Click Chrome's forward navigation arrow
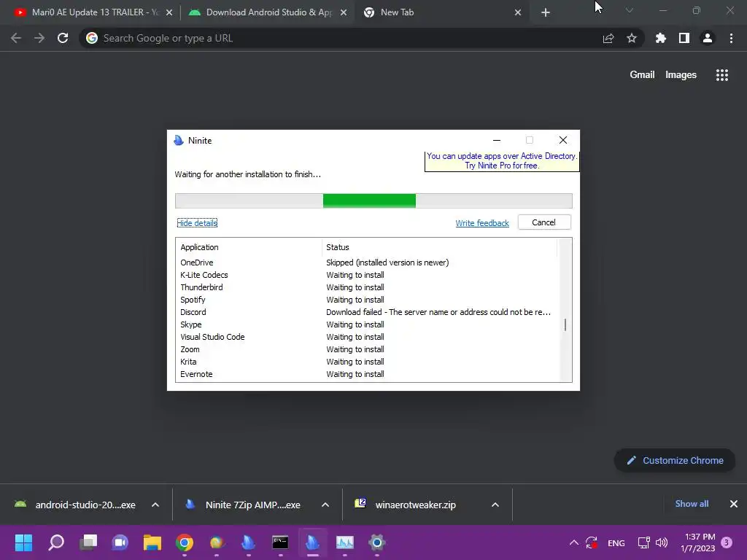This screenshot has height=560, width=747. 39,38
